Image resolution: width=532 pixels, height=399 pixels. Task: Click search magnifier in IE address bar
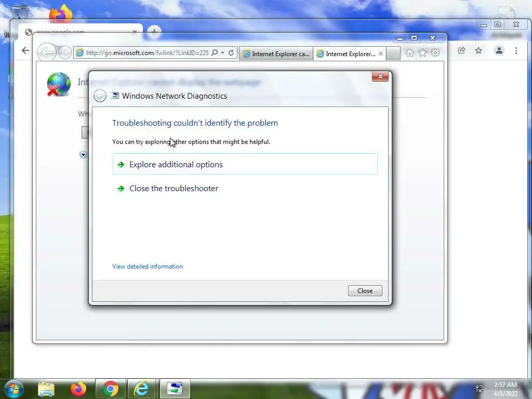click(215, 53)
